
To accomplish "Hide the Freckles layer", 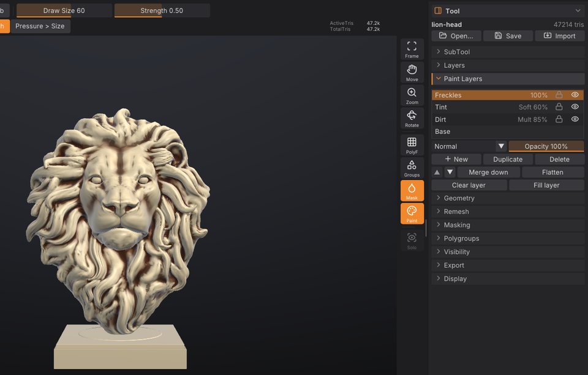I will 575,95.
